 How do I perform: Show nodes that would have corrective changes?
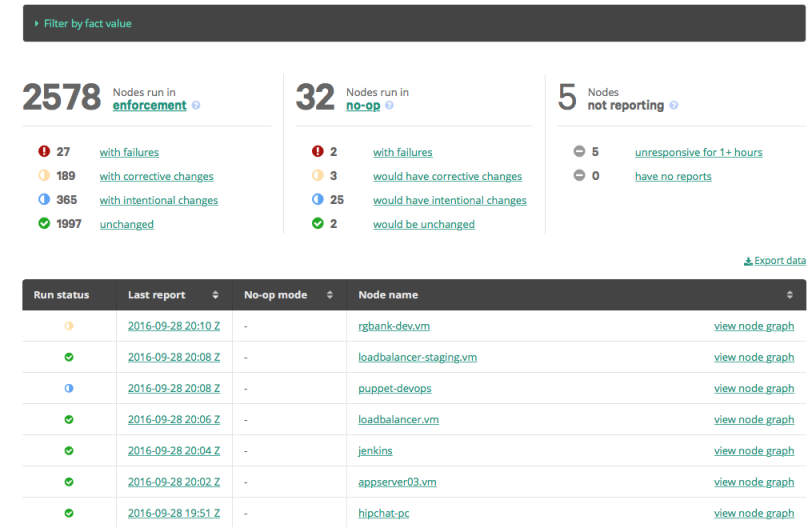click(x=447, y=176)
